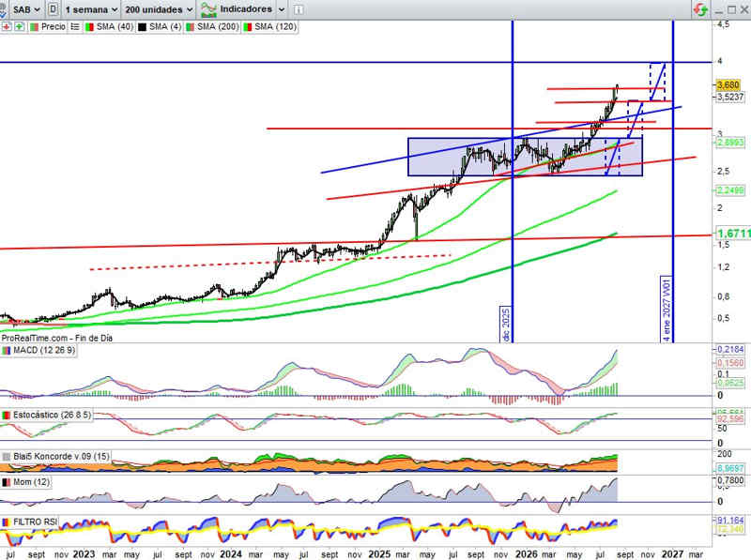
Task: Click the 2023 year label on the time axis
Action: [84, 553]
